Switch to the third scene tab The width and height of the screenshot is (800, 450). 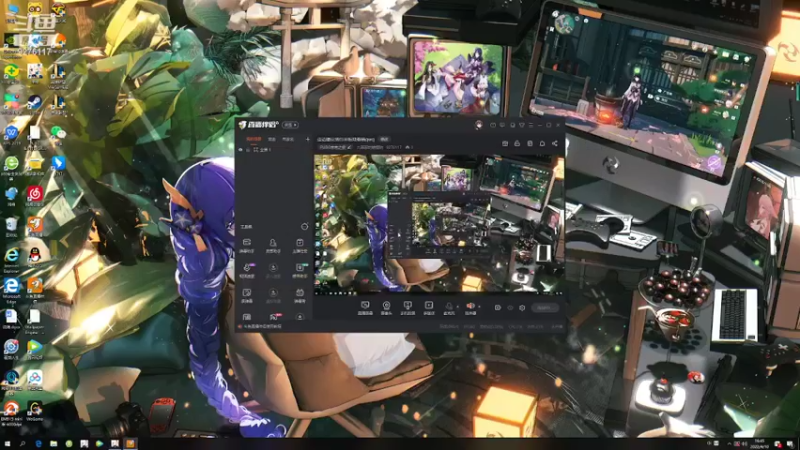click(x=288, y=139)
